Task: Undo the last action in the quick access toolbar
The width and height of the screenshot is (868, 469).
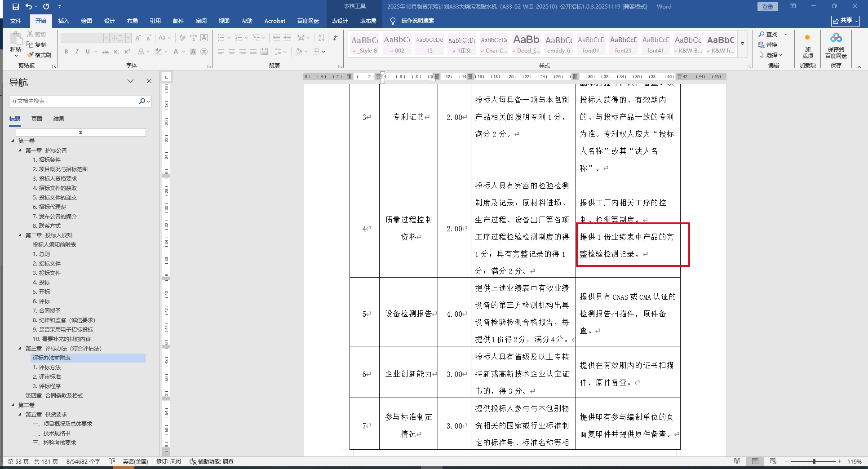Action: click(x=29, y=7)
